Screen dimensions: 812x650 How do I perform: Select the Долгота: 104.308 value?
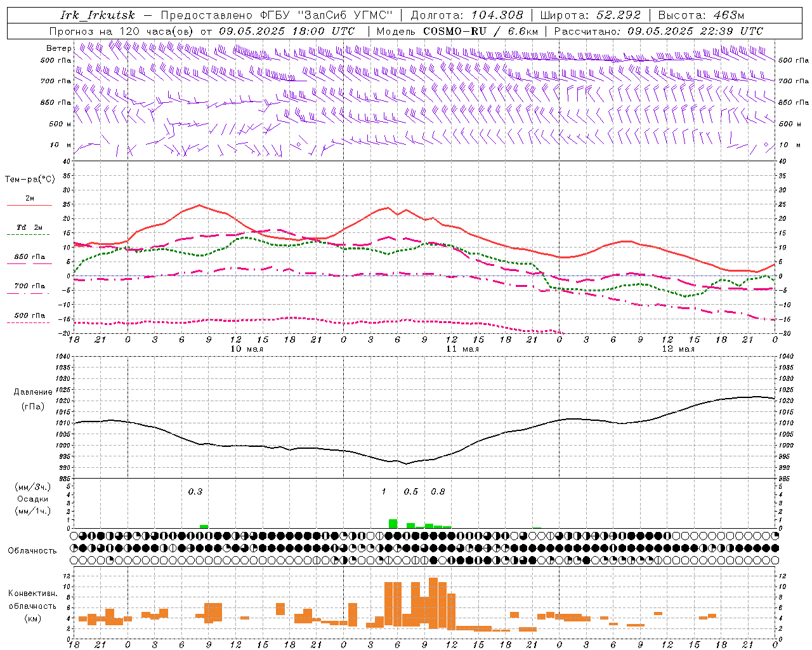click(x=467, y=15)
